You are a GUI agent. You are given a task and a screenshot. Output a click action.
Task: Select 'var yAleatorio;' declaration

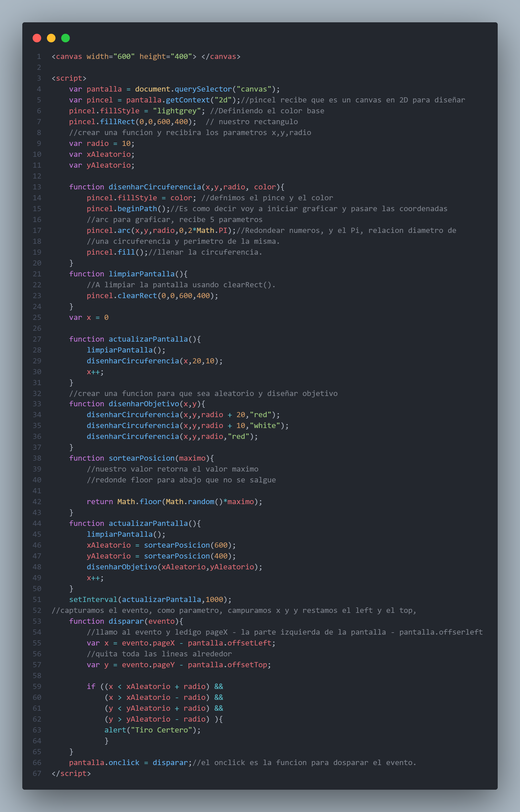coord(102,165)
